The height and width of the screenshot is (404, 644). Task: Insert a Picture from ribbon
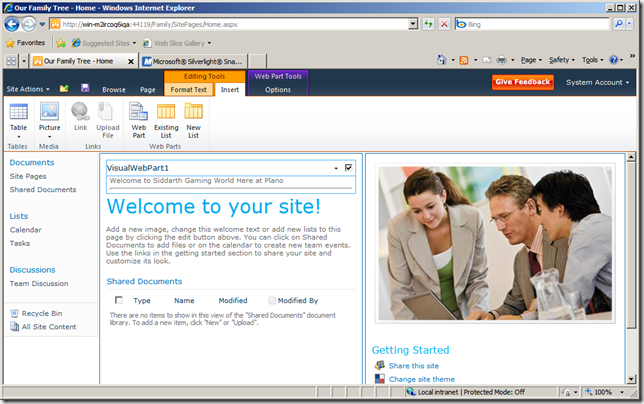[49, 112]
